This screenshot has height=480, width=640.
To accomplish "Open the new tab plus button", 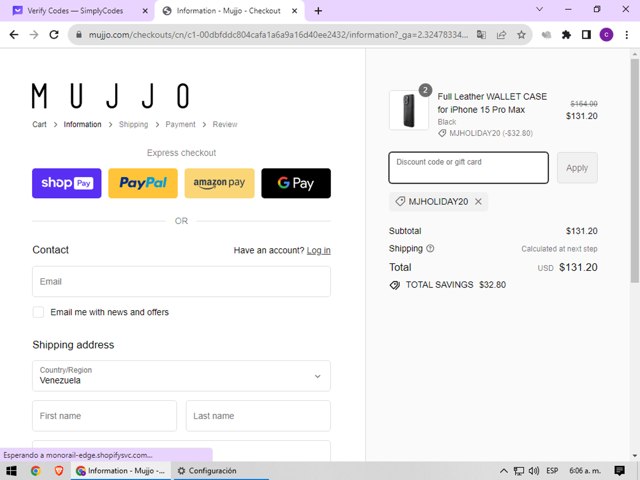I will tap(318, 11).
